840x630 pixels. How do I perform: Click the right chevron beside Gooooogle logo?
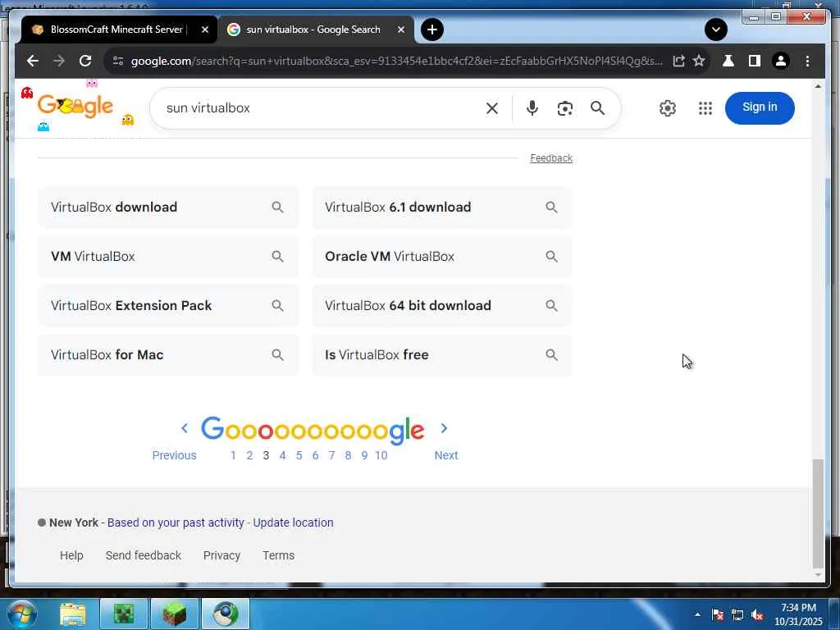(x=444, y=428)
